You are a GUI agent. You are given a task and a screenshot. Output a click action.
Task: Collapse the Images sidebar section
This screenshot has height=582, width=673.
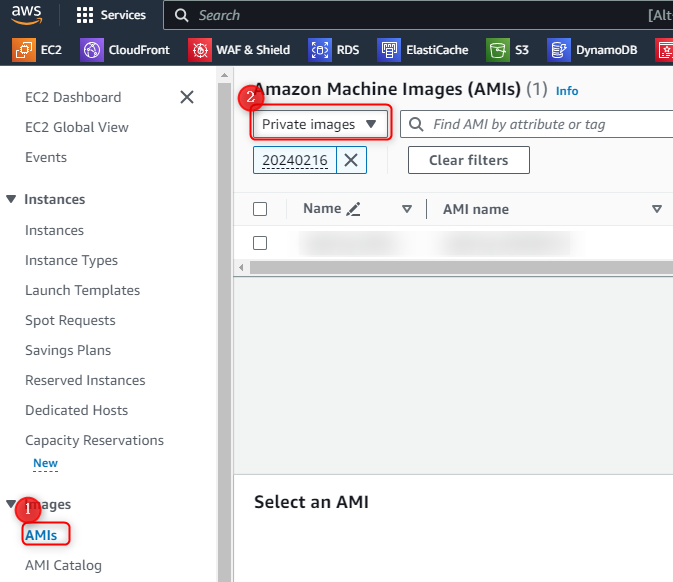coord(11,504)
